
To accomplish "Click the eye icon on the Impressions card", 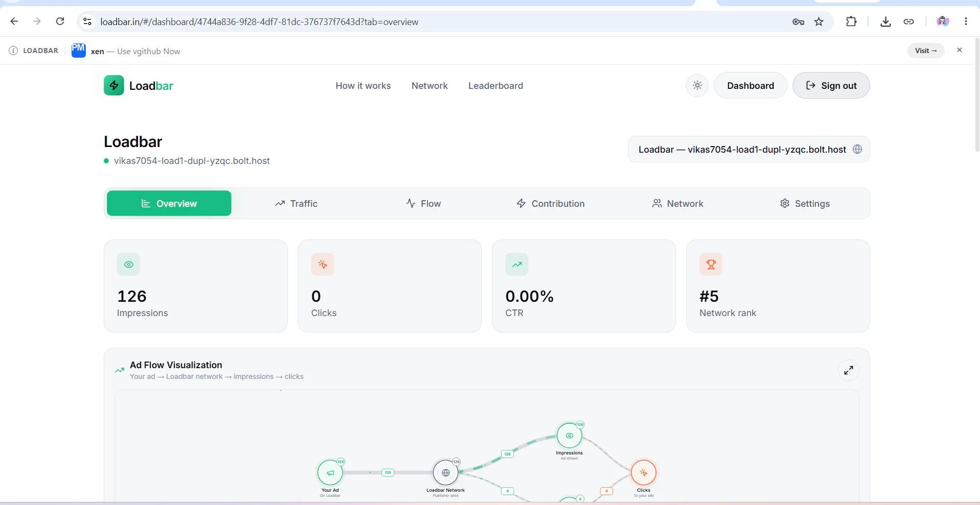I will 129,264.
